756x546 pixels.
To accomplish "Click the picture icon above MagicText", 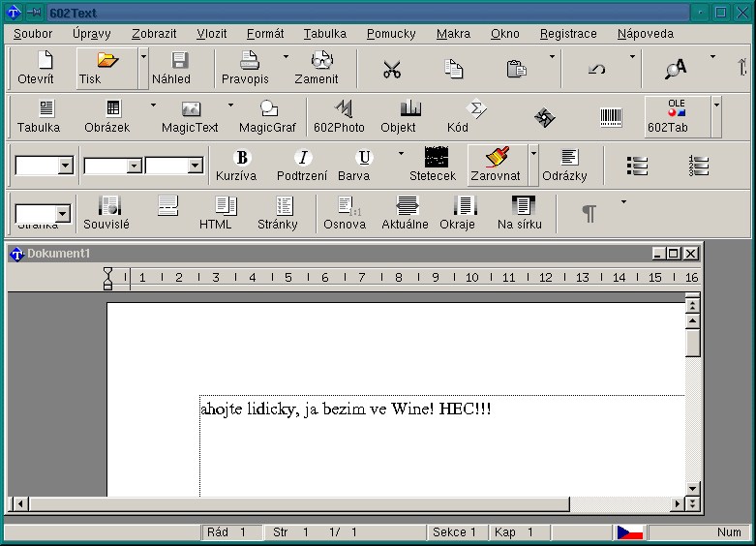I will tap(191, 108).
